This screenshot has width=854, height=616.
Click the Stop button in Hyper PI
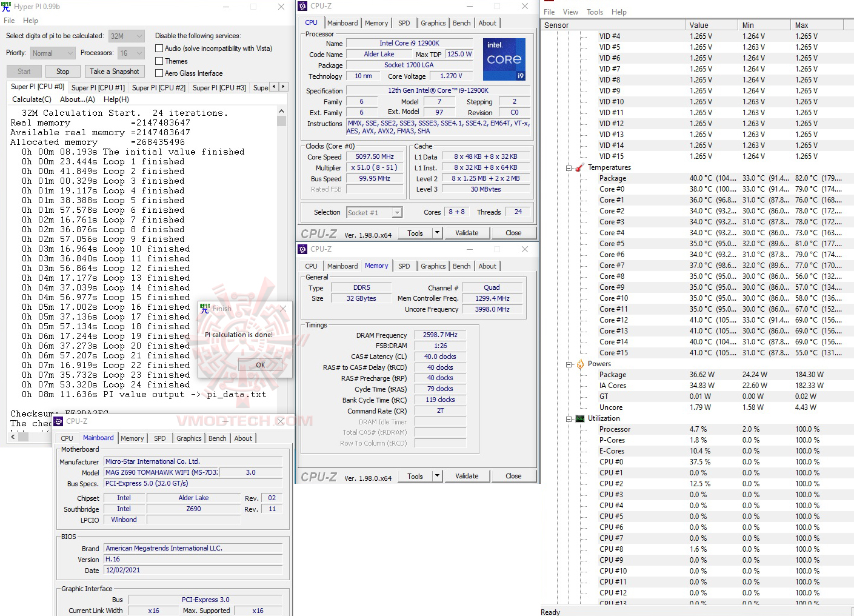click(63, 72)
